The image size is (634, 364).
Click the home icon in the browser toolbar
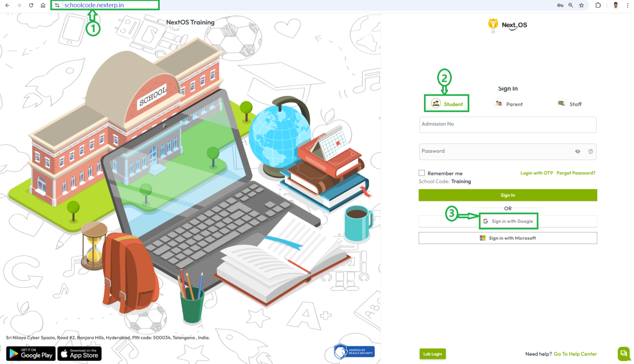click(x=43, y=5)
